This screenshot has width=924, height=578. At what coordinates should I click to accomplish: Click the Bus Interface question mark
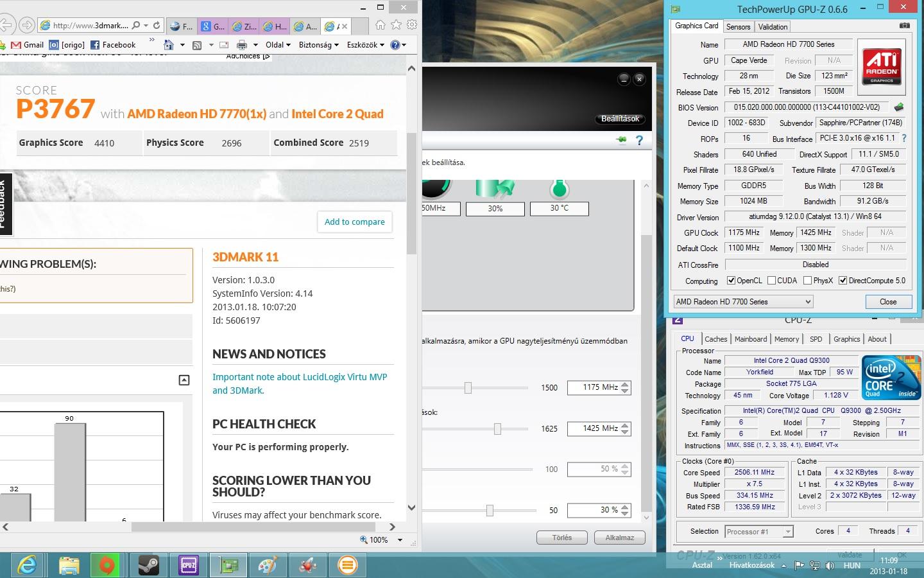904,138
